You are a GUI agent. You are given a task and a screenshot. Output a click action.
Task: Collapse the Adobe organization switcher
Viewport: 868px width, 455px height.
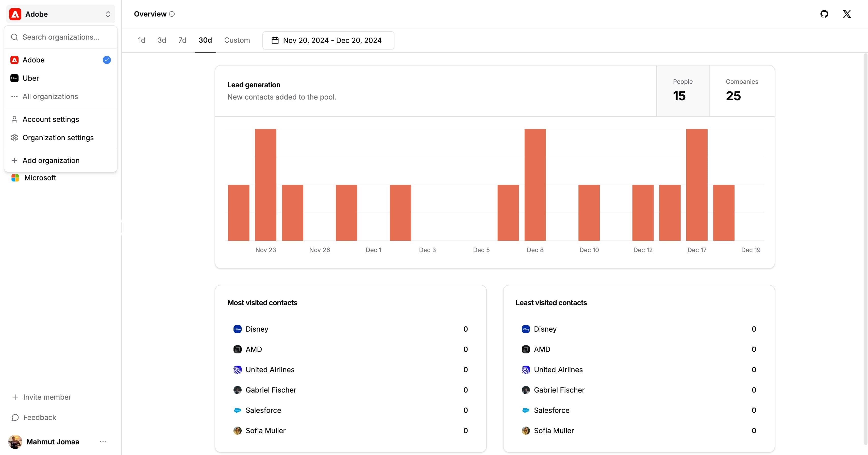coord(61,14)
